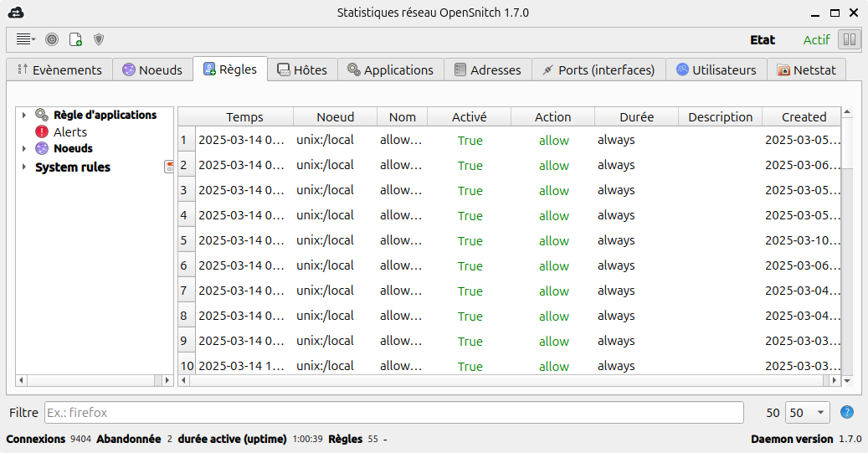Click the table's vertical scrollbar down arrow

pos(847,380)
